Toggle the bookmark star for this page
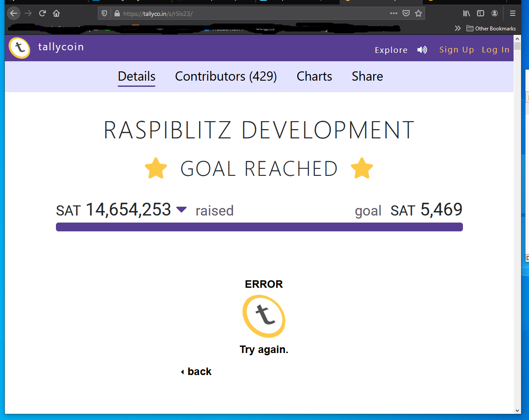 (418, 13)
